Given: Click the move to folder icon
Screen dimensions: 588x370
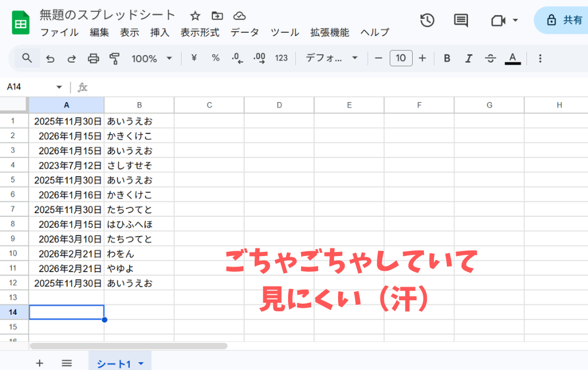Looking at the screenshot, I should click(218, 16).
